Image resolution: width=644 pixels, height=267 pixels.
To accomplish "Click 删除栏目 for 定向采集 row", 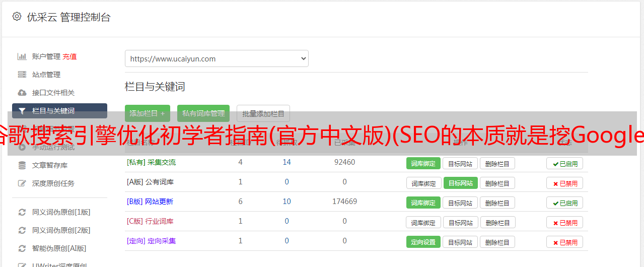I will click(497, 242).
